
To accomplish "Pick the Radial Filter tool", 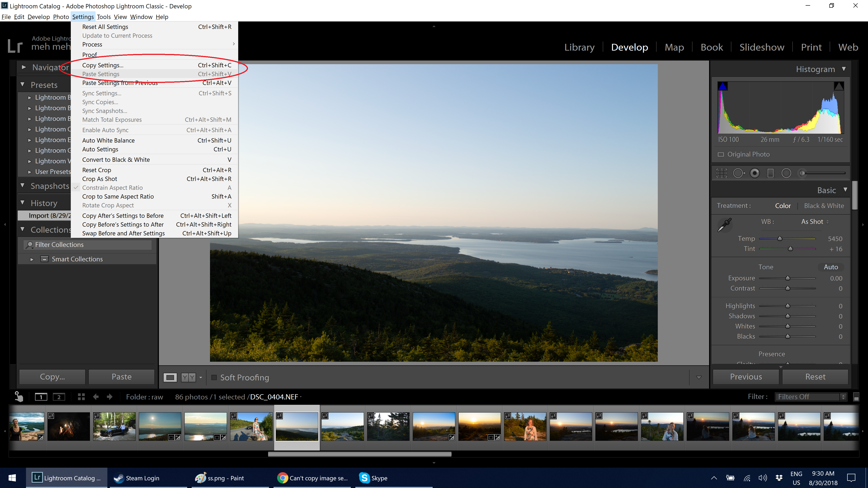I will (x=786, y=173).
